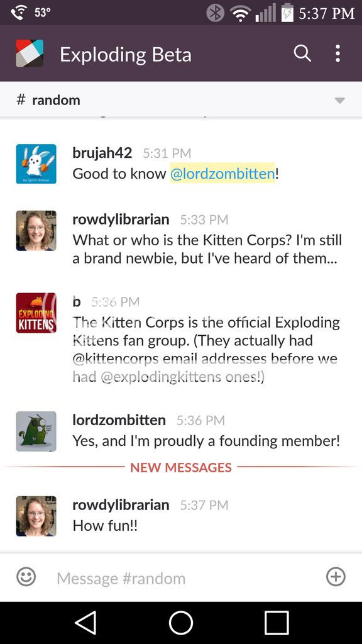Viewport: 362px width, 644px height.
Task: Expand the #random channel dropdown arrow
Action: point(339,101)
